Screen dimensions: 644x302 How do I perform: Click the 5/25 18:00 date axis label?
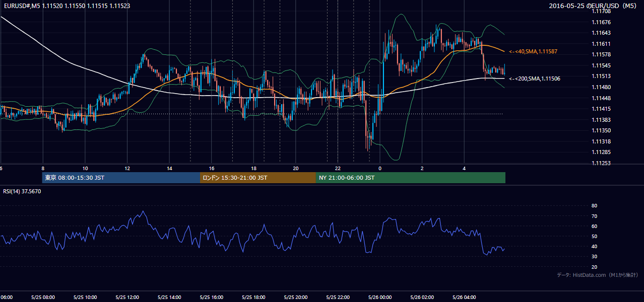pyautogui.click(x=253, y=297)
